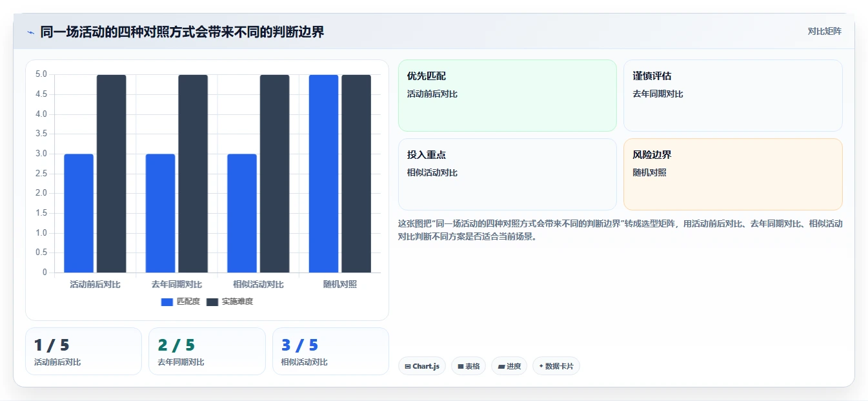
Task: Click the dark 实施难度 bar for 相似活动对比
Action: (x=275, y=174)
